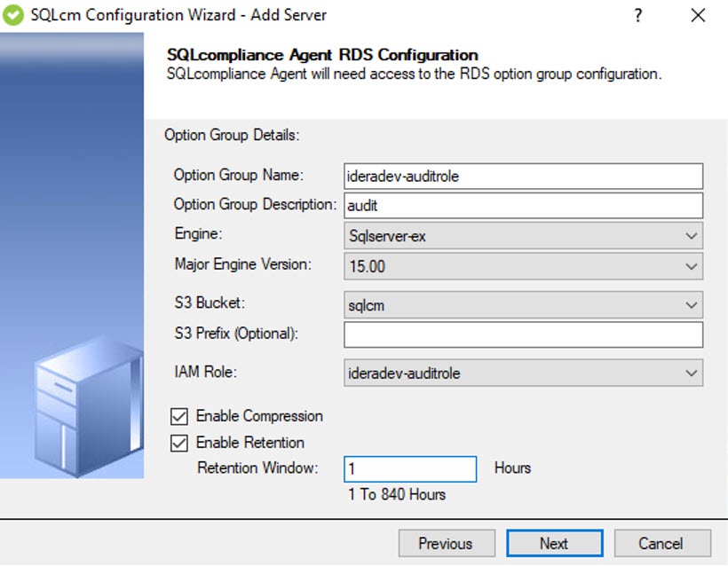This screenshot has height=566, width=728.
Task: Close the Add Server wizard window
Action: coord(698,15)
